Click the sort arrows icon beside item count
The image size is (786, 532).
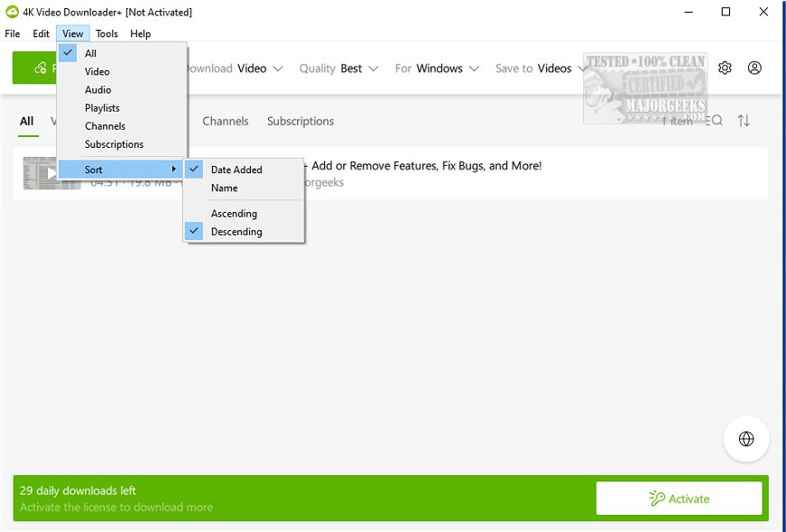pyautogui.click(x=744, y=121)
